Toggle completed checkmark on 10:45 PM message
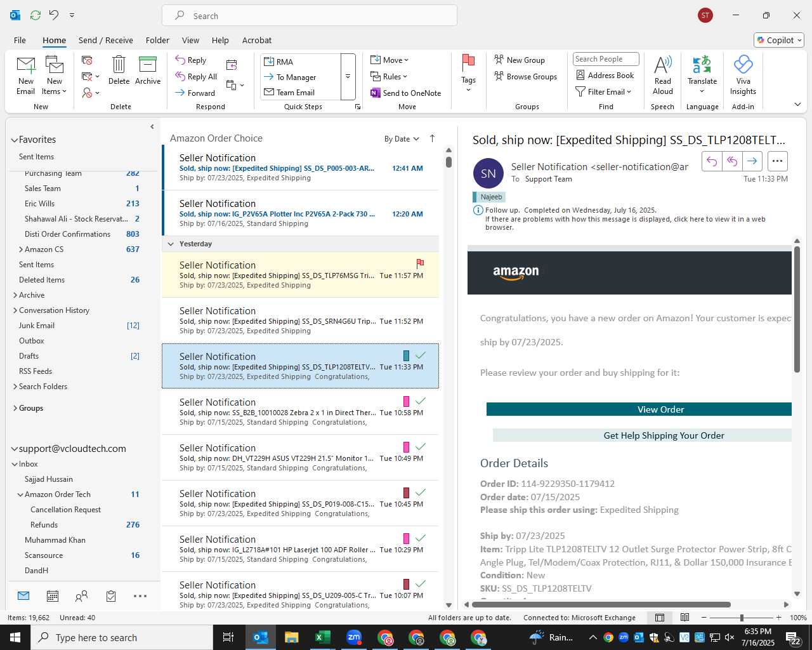Viewport: 812px width, 650px height. point(420,493)
